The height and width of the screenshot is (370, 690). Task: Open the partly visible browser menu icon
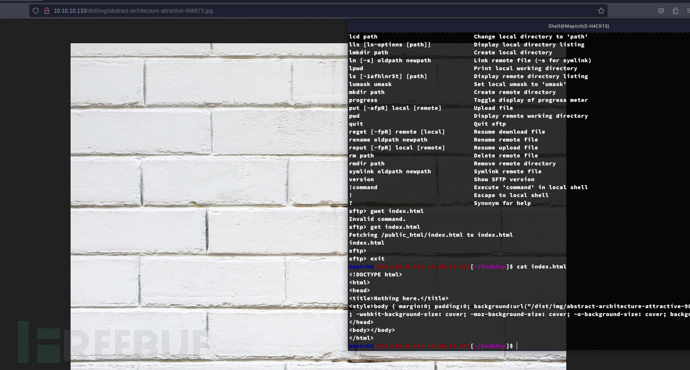688,11
